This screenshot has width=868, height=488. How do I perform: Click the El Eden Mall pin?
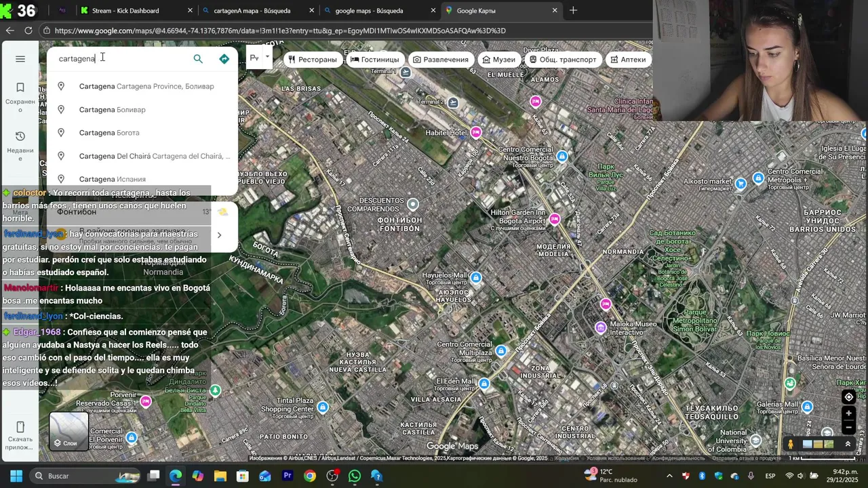[484, 384]
